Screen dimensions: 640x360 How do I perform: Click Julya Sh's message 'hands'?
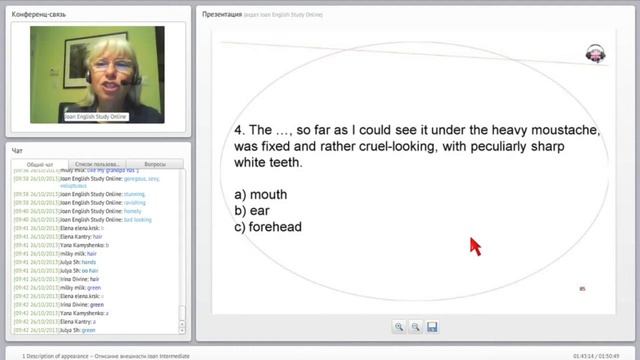coord(89,262)
